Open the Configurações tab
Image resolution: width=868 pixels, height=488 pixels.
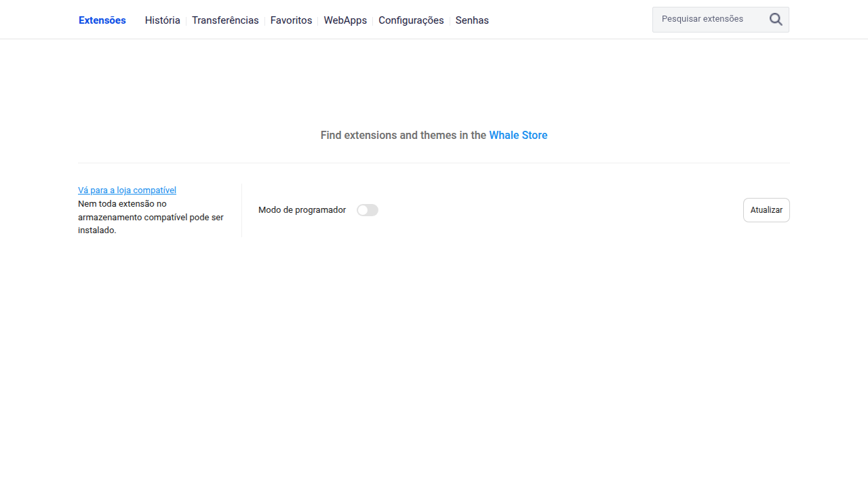[411, 20]
